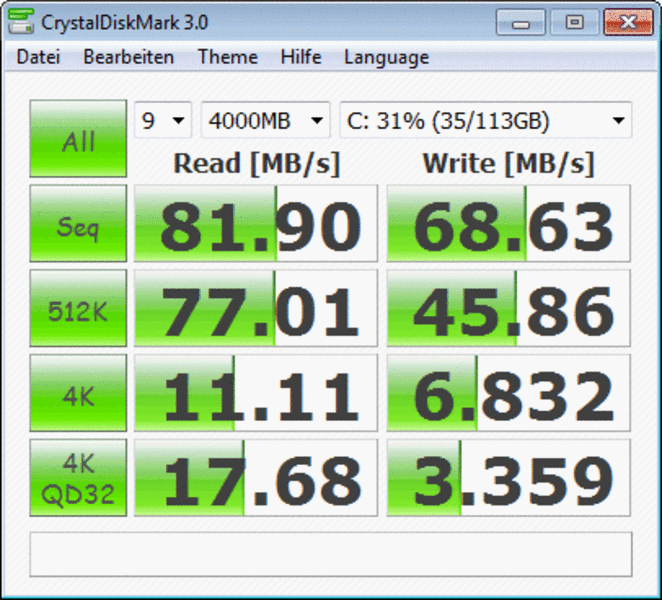Select the 4K write result 6.832
Viewport: 662px width, 600px height.
(509, 393)
